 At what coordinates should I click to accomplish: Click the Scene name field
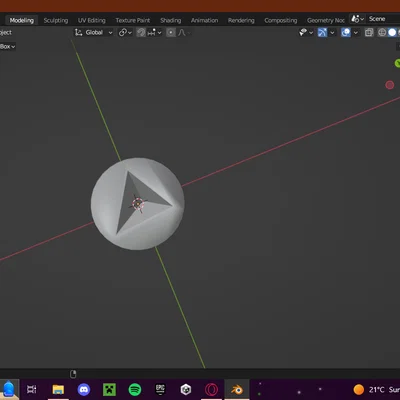(383, 19)
